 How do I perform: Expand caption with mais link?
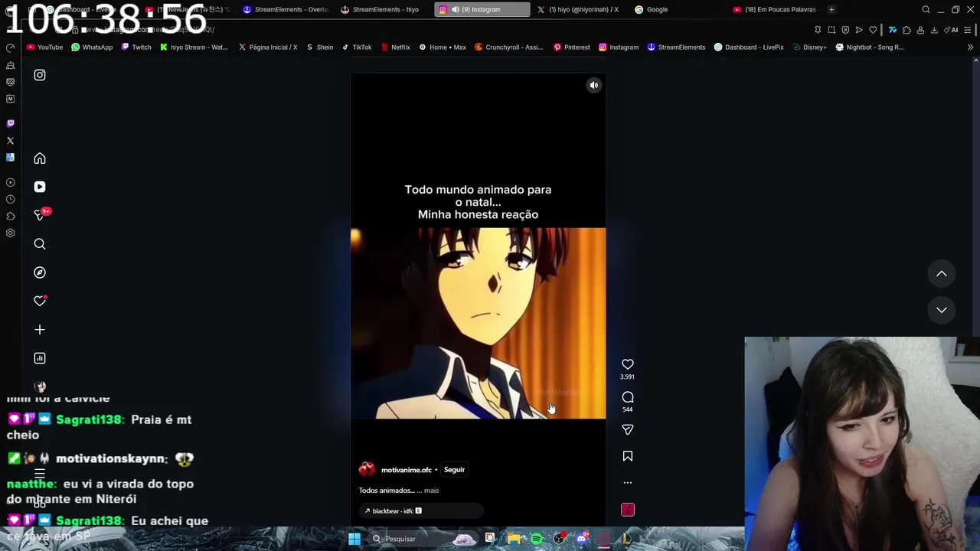431,491
